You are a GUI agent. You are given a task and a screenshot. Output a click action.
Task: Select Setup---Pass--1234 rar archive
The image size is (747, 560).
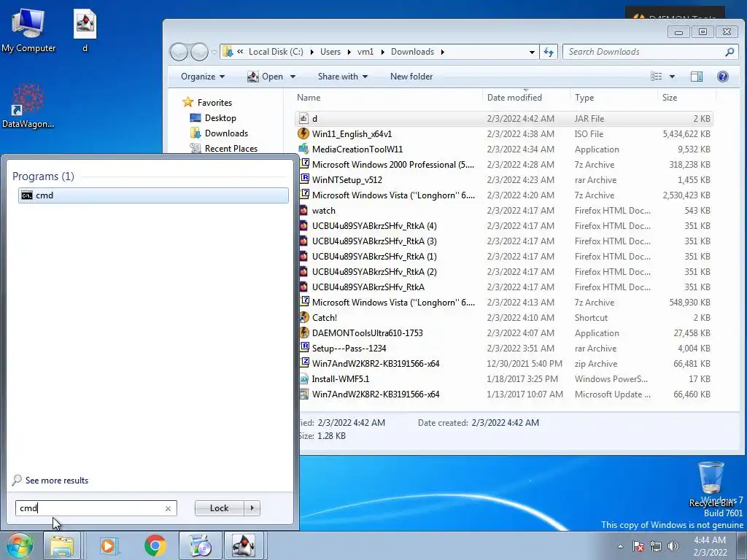(504, 348)
